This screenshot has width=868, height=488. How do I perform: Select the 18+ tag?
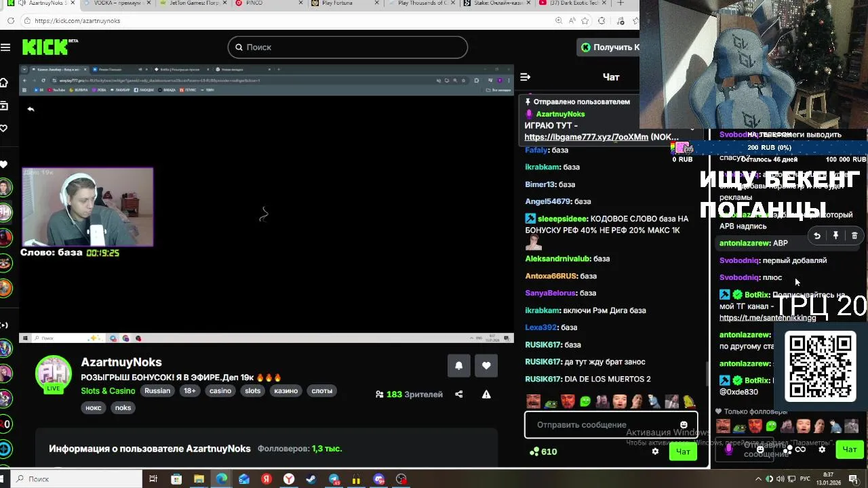click(x=190, y=391)
